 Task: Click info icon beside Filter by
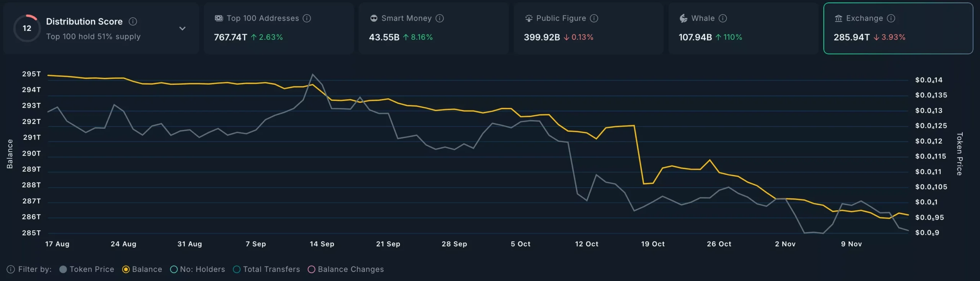(x=11, y=270)
